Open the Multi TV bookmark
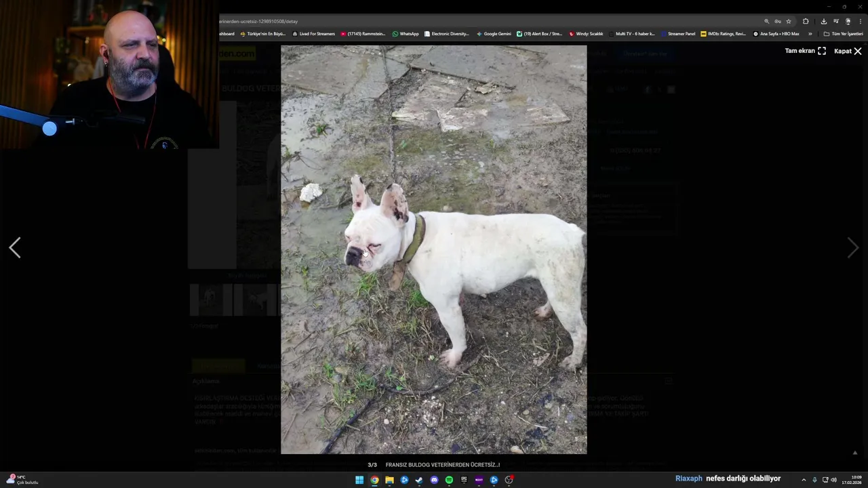The height and width of the screenshot is (488, 868). 631,34
